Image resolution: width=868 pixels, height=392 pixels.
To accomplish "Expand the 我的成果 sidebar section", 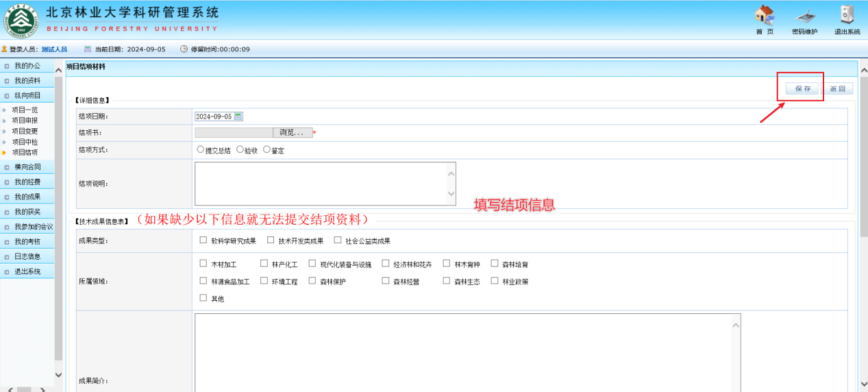I will 27,197.
